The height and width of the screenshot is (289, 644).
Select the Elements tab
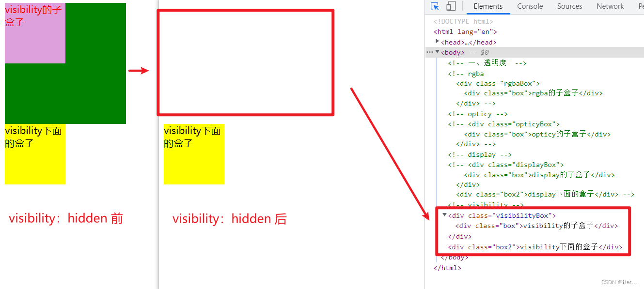(488, 6)
